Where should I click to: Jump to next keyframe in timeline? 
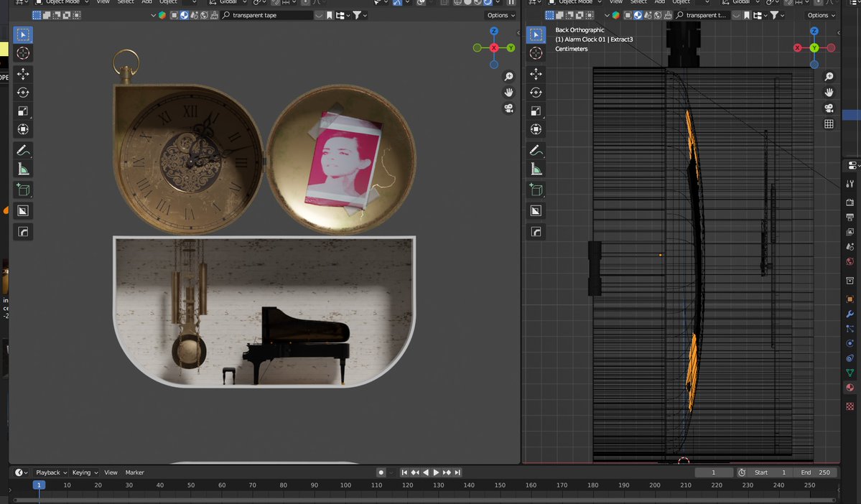447,472
